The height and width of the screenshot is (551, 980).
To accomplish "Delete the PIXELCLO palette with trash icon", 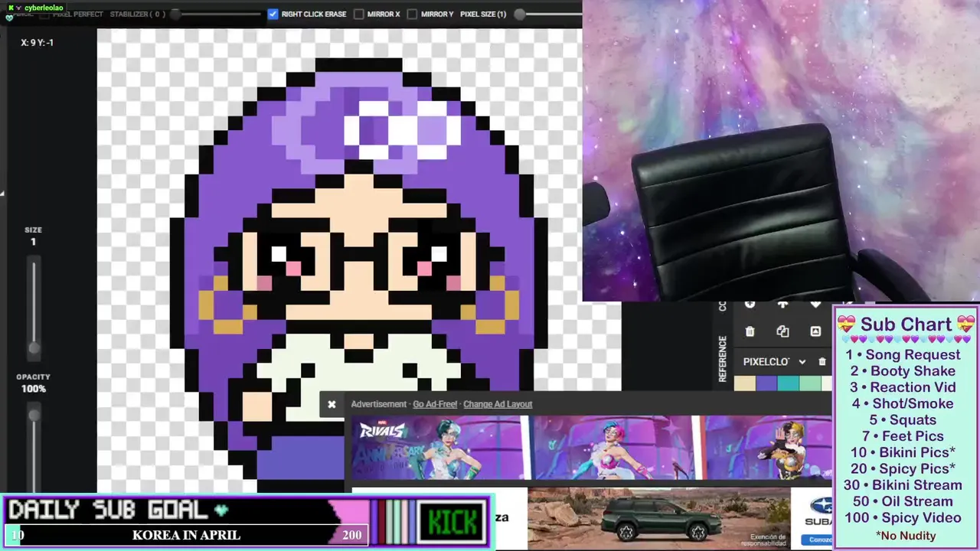I will 822,362.
